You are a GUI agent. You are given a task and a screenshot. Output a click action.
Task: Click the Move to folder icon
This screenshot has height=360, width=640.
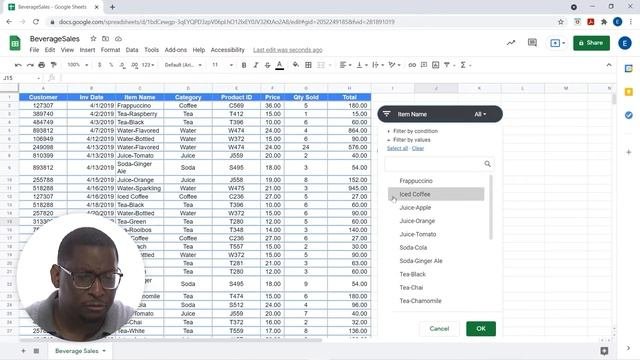pos(105,38)
